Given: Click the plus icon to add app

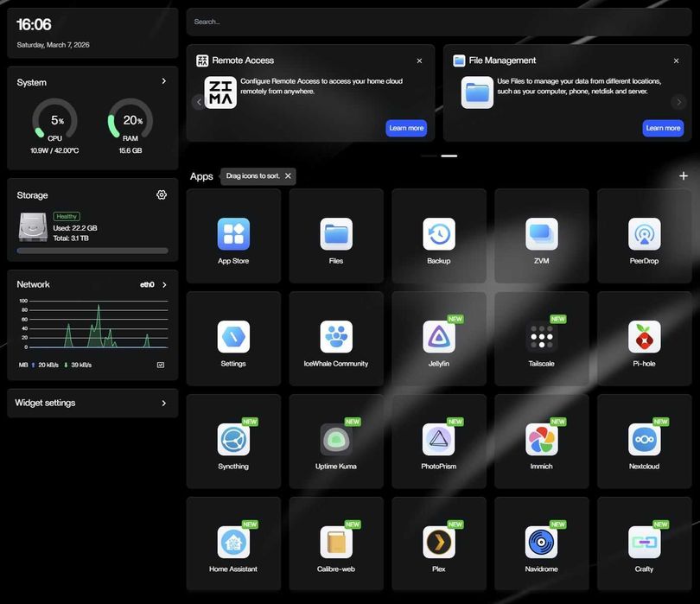Looking at the screenshot, I should tap(683, 176).
